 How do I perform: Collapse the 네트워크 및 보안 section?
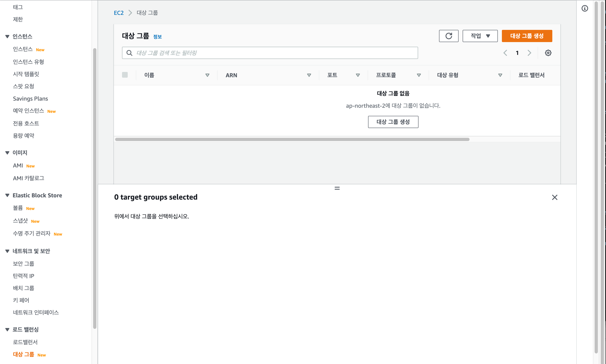pyautogui.click(x=7, y=251)
